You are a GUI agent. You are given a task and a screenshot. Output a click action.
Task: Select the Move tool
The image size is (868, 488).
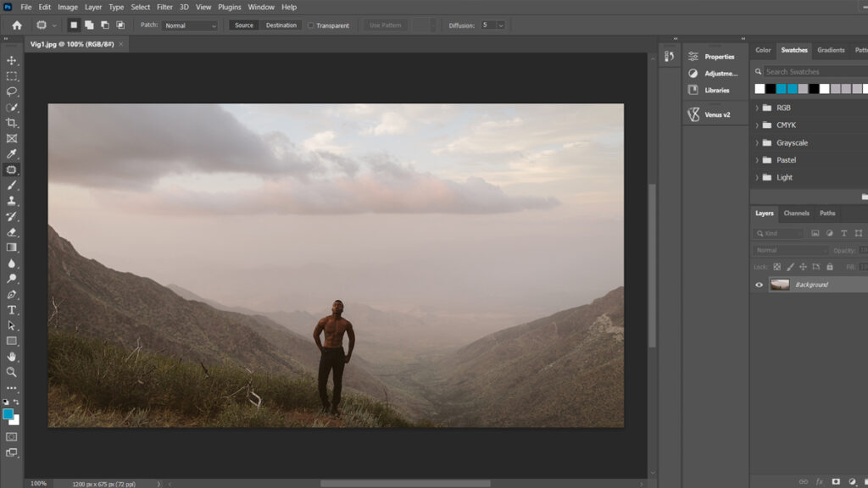coord(12,61)
